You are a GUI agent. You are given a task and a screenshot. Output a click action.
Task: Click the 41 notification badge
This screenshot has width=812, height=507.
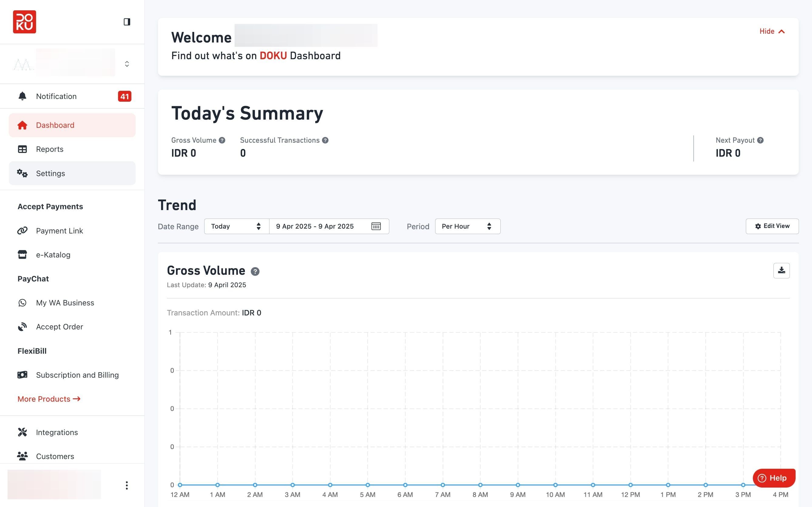124,96
